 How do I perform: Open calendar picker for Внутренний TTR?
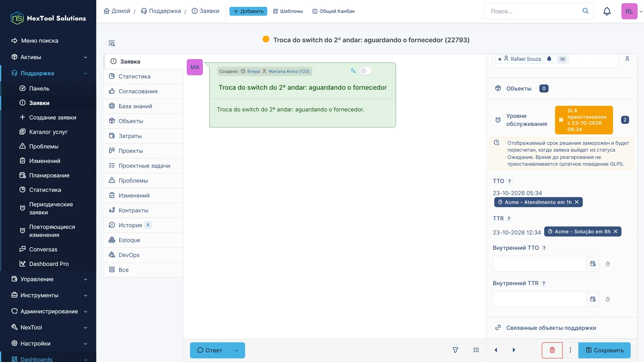click(593, 299)
